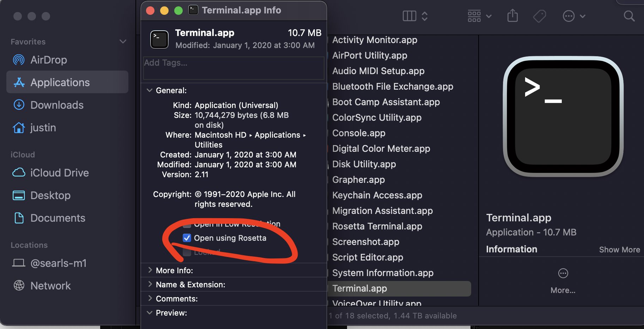Click the Add Tags field
644x329 pixels.
point(233,68)
